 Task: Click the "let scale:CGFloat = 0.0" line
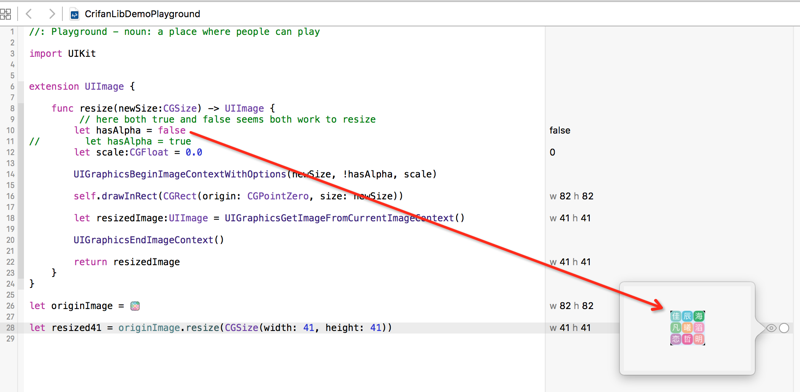click(138, 153)
